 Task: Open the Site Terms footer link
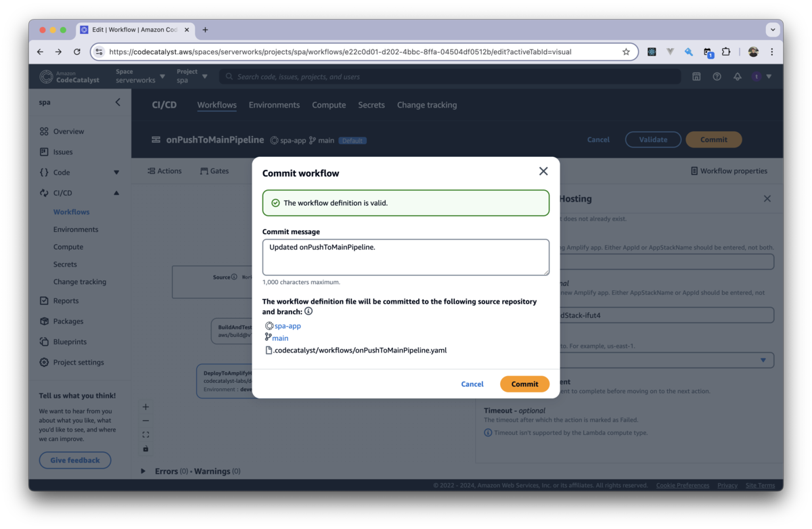click(761, 485)
